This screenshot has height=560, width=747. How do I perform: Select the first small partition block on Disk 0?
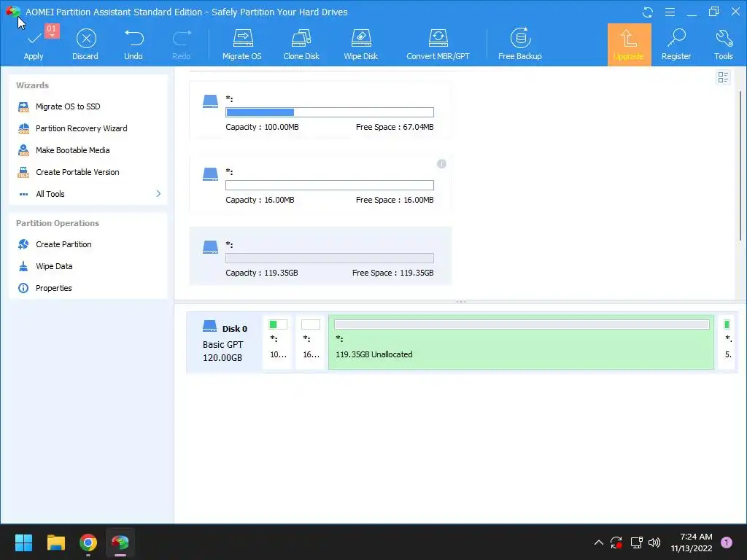278,342
